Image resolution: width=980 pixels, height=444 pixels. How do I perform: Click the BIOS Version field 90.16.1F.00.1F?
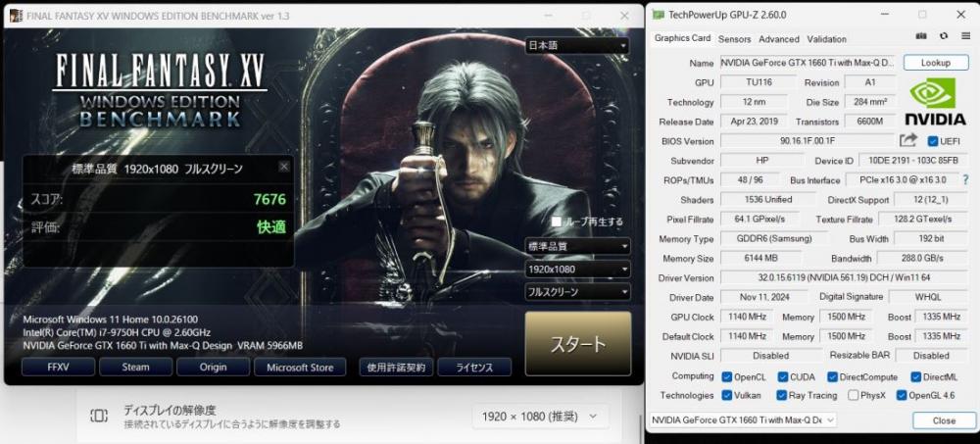tap(808, 141)
